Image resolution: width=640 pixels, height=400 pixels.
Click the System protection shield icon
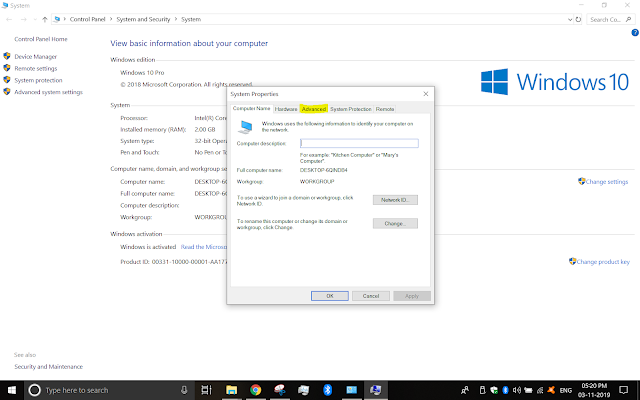coord(7,80)
